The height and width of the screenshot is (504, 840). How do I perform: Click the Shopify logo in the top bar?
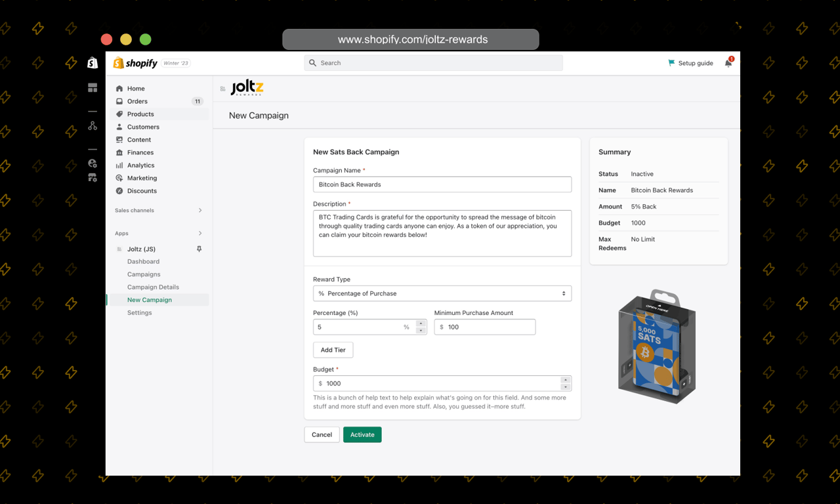(x=135, y=63)
